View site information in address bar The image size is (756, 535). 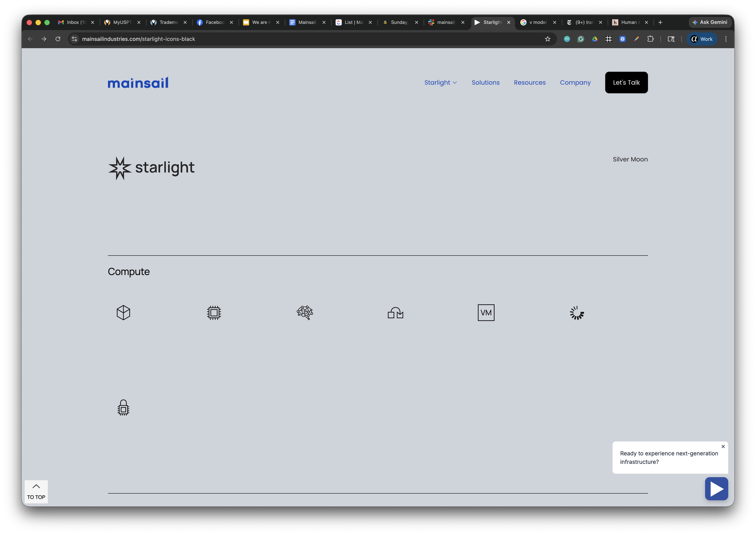click(x=74, y=39)
